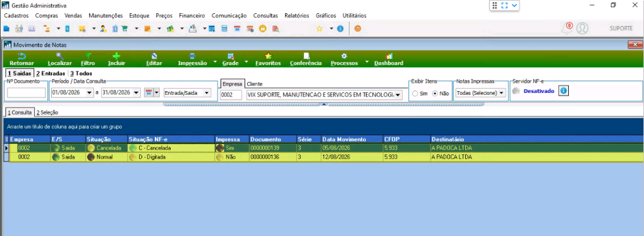Switch to the 2 Entradas tab
644x236 pixels.
(50, 73)
